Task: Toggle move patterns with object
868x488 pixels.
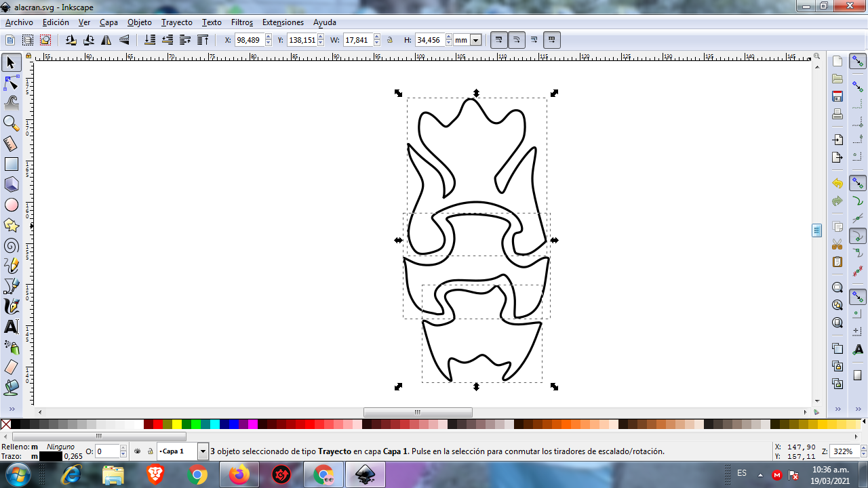Action: pyautogui.click(x=552, y=40)
